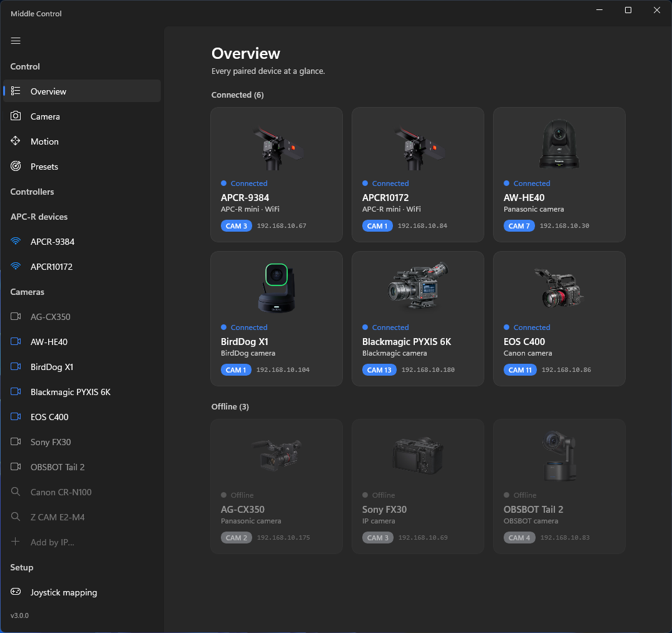672x633 pixels.
Task: Click the 'Connected (6)' section heading
Action: coord(237,95)
